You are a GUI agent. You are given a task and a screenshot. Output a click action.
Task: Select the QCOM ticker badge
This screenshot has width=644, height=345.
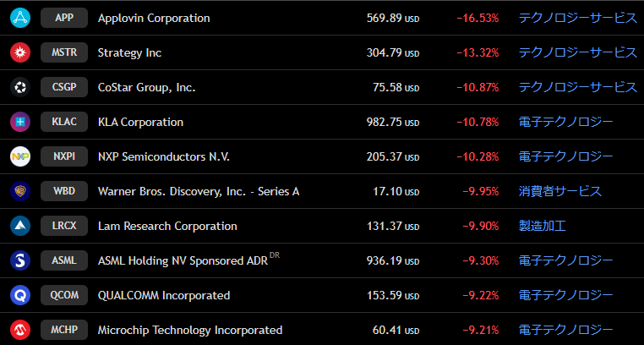(64, 295)
